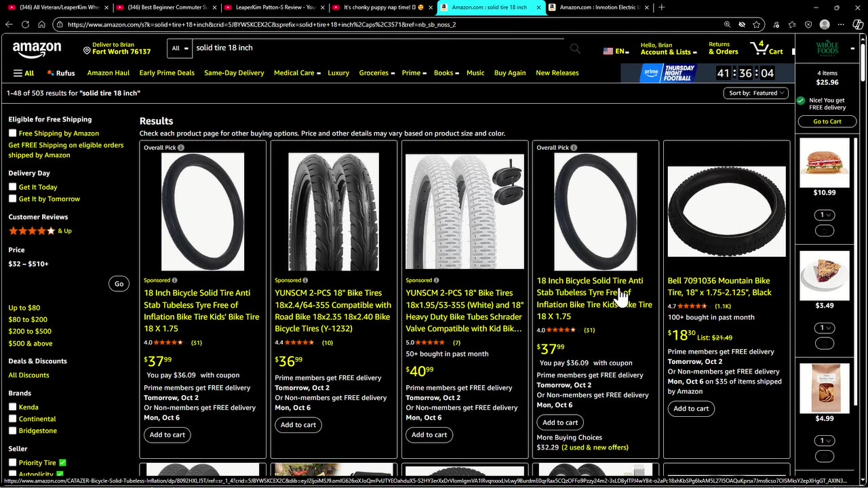Click the browser home icon
The width and height of the screenshot is (868, 488).
pos(41,24)
